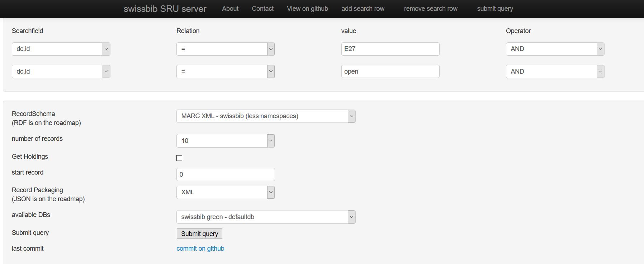Click the 'Get Holdings' label text
The image size is (644, 264).
30,157
